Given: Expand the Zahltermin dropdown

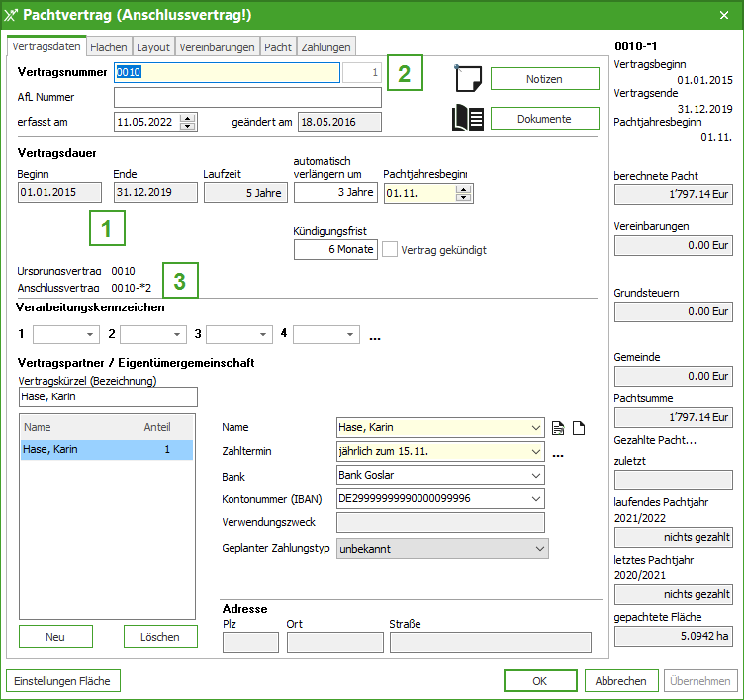Looking at the screenshot, I should 536,452.
